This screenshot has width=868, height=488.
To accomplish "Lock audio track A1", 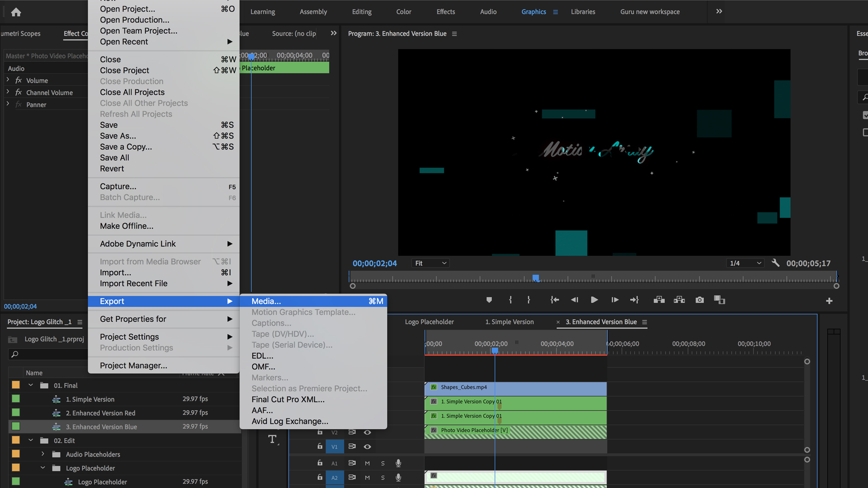I will [x=320, y=463].
